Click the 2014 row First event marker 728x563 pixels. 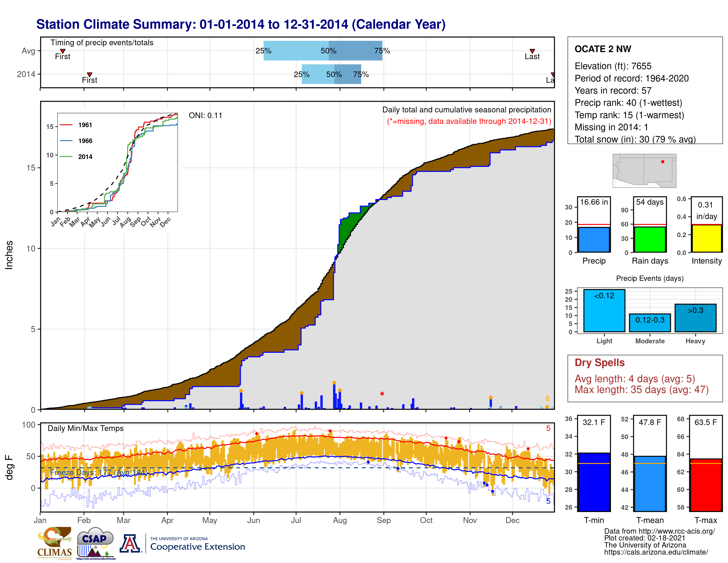[89, 74]
